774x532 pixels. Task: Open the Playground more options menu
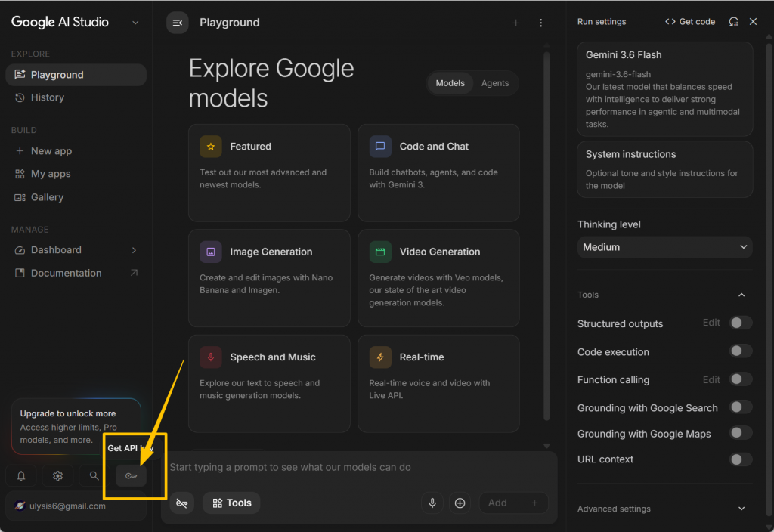pos(541,23)
